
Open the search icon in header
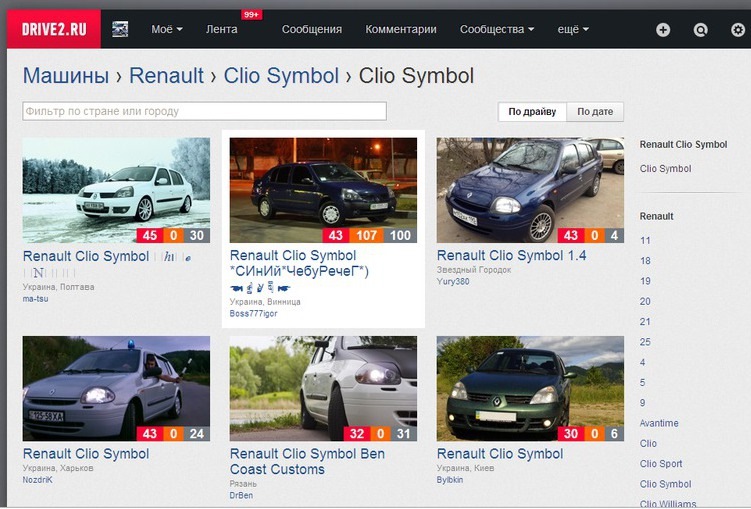click(x=700, y=30)
